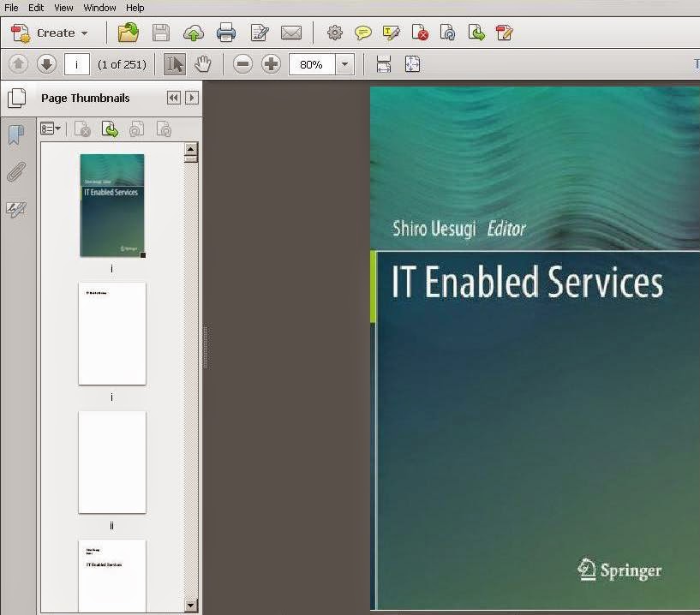Expand the pane with single arrow button
Image resolution: width=700 pixels, height=615 pixels.
192,98
